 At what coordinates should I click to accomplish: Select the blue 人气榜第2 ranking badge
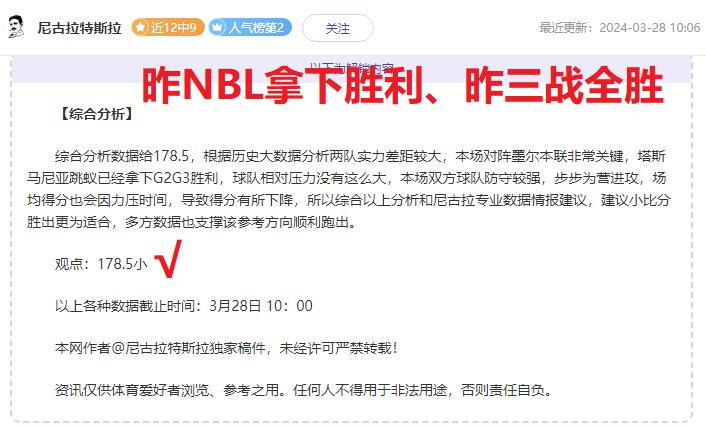pyautogui.click(x=250, y=27)
